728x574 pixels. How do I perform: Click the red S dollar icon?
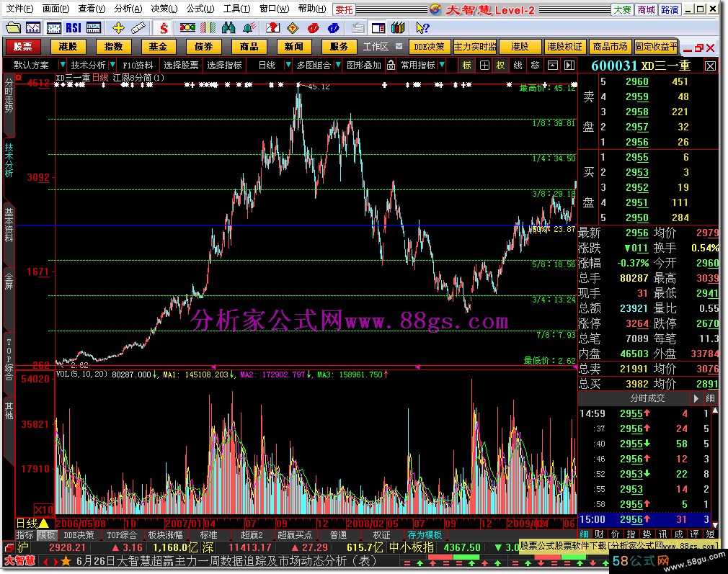tap(164, 28)
